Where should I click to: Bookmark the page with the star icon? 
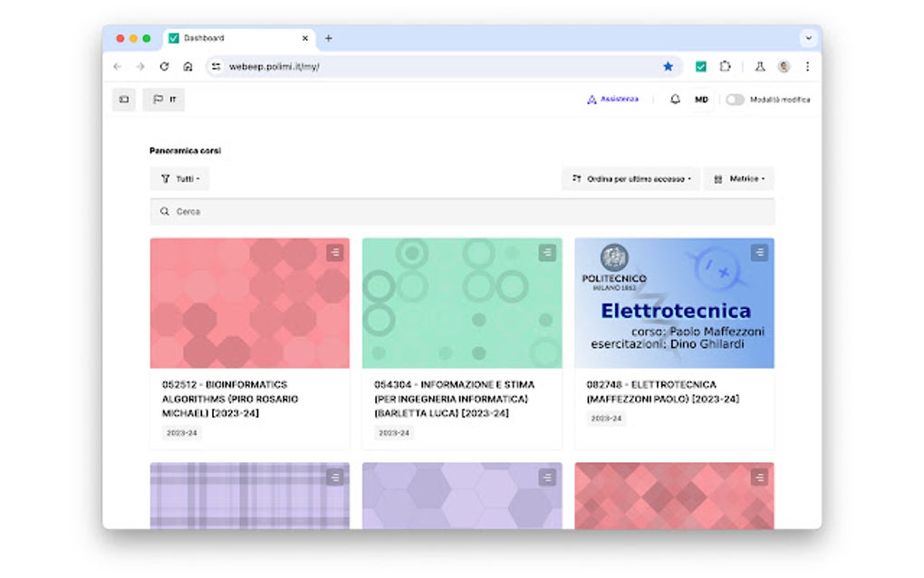[x=669, y=66]
